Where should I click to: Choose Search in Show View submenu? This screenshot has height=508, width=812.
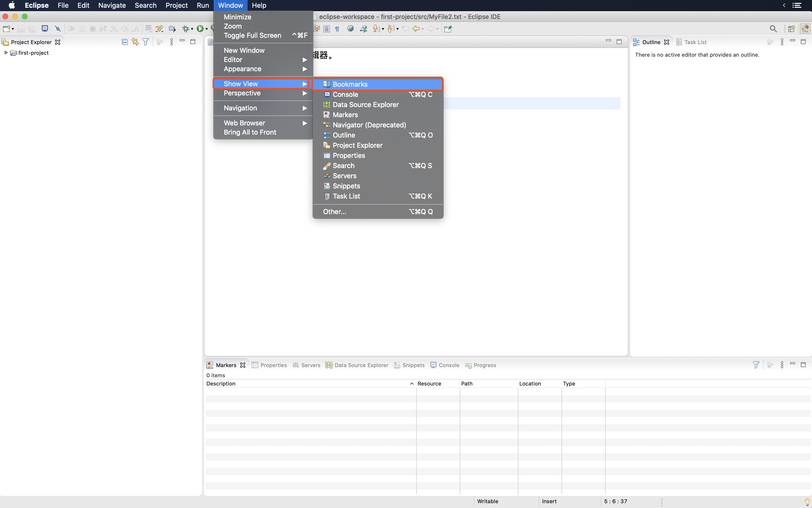point(378,166)
